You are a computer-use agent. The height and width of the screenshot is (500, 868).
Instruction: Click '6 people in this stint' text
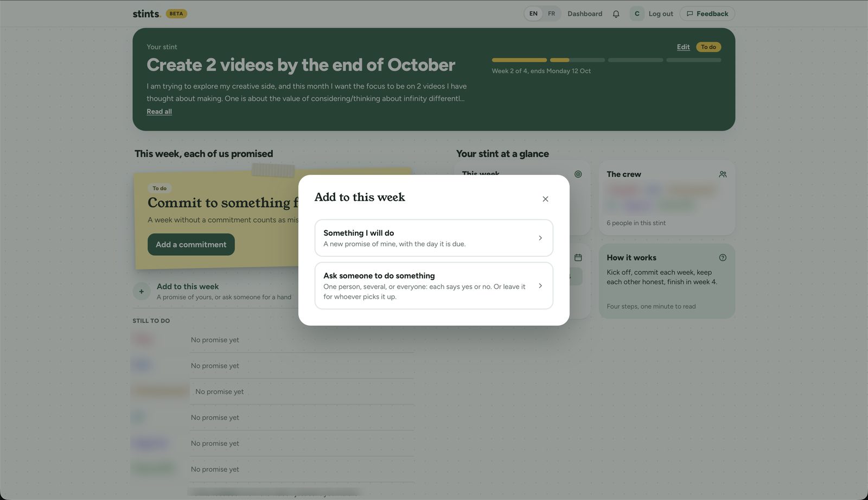636,223
